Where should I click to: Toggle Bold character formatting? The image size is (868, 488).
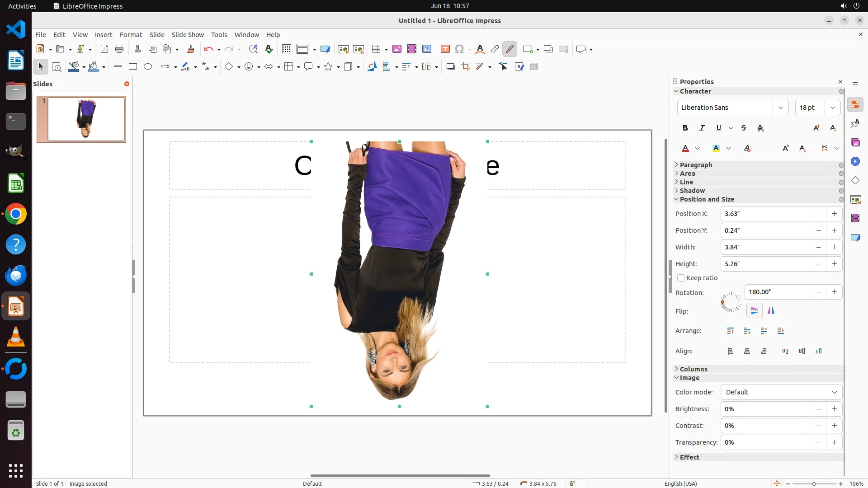tap(685, 128)
